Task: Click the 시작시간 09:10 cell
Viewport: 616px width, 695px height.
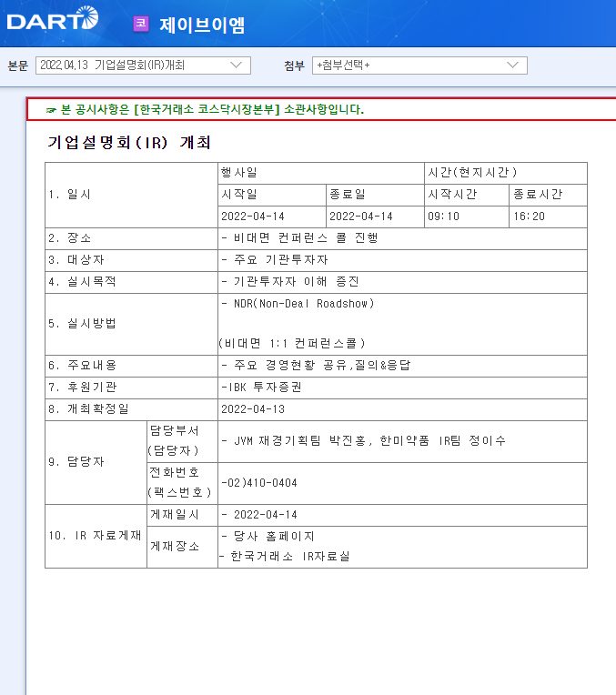Action: pyautogui.click(x=467, y=217)
